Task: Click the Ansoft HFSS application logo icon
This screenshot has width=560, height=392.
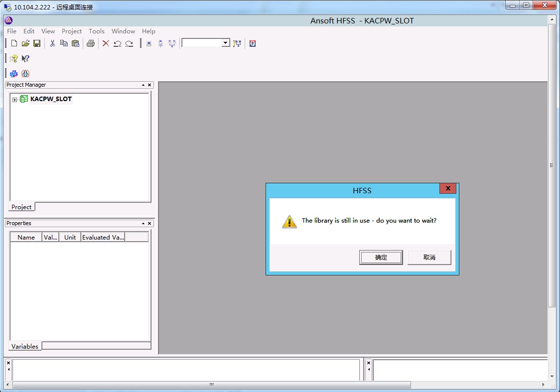Action: click(8, 20)
